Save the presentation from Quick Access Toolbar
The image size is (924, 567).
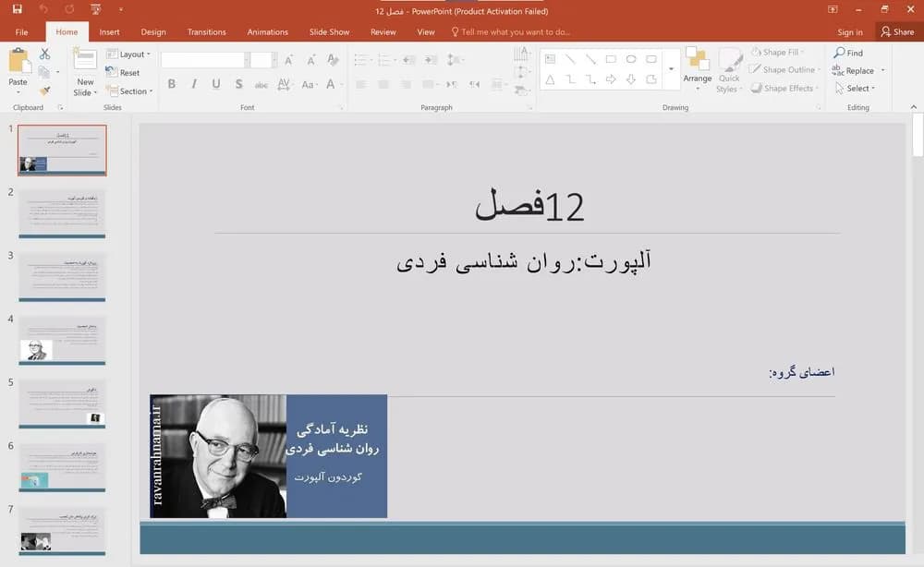pyautogui.click(x=17, y=9)
